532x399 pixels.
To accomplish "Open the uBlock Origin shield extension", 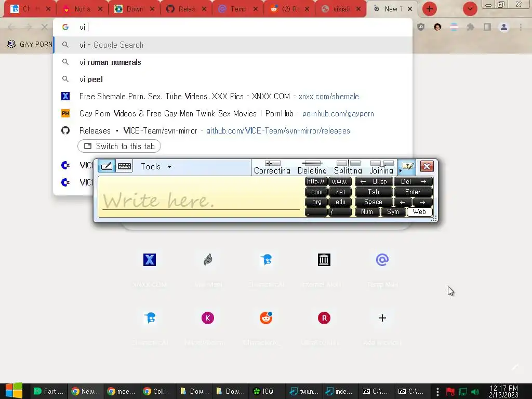I will 421,27.
